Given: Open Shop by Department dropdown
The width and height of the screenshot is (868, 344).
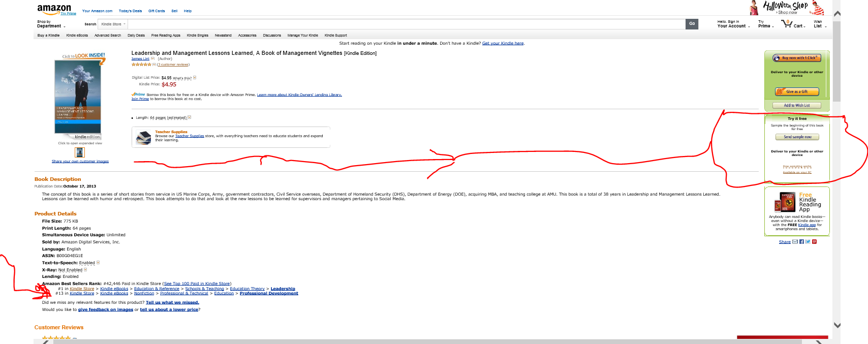Looking at the screenshot, I should click(x=51, y=24).
